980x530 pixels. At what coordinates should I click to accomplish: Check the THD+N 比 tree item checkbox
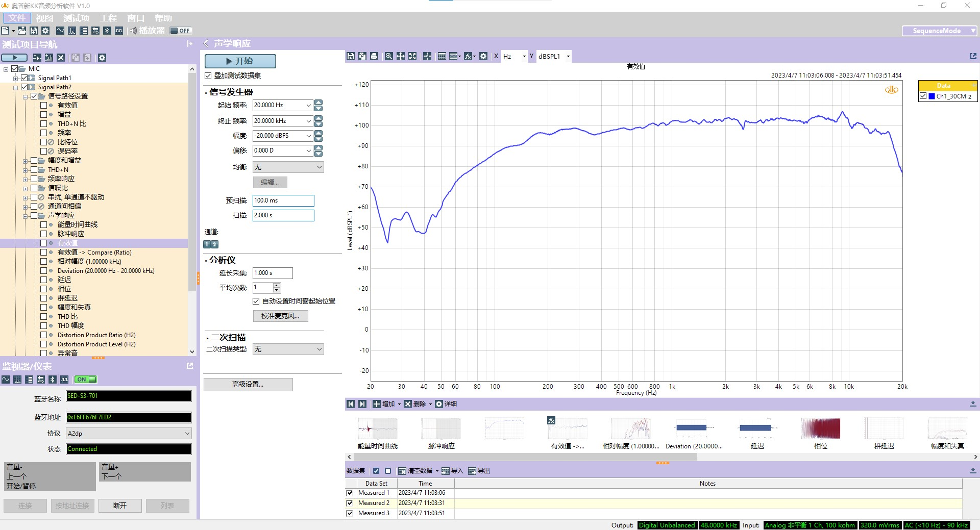coord(44,124)
